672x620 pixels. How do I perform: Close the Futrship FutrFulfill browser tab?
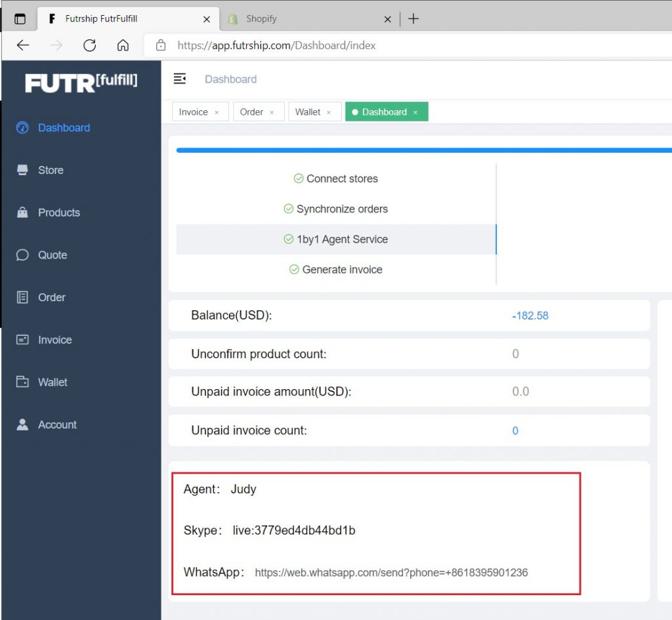[207, 19]
